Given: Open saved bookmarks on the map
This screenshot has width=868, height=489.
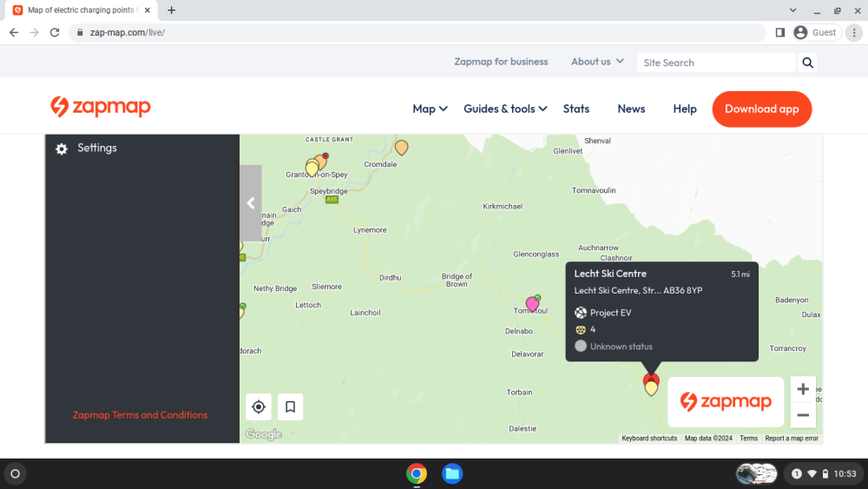Looking at the screenshot, I should 290,407.
